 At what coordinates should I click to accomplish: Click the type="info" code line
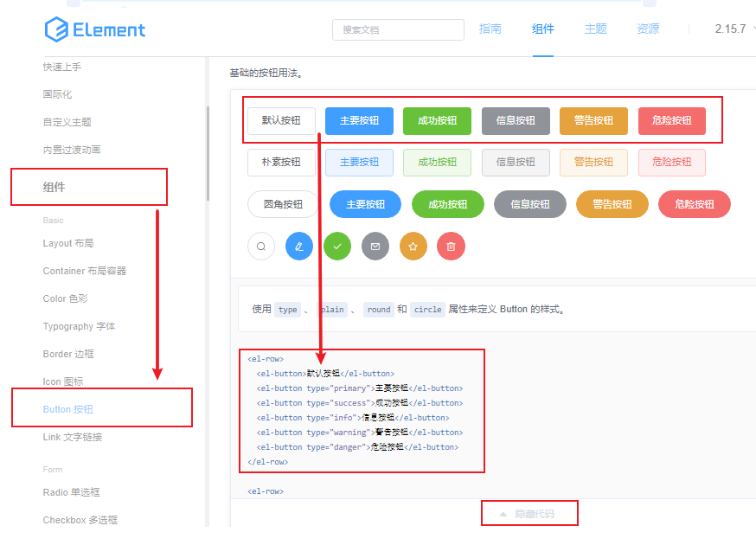pyautogui.click(x=353, y=418)
